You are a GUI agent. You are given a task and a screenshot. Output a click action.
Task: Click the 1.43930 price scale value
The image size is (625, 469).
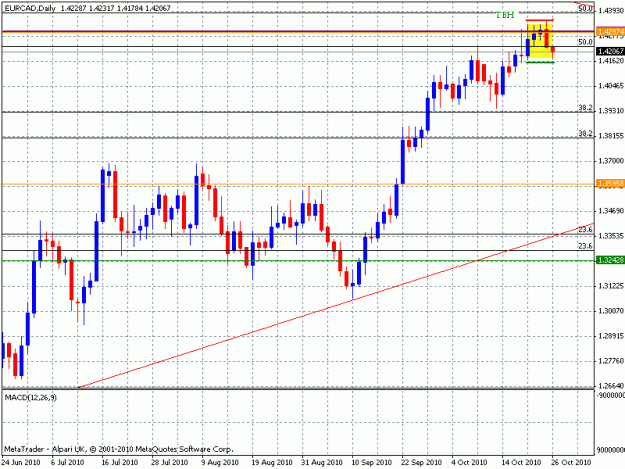611,10
